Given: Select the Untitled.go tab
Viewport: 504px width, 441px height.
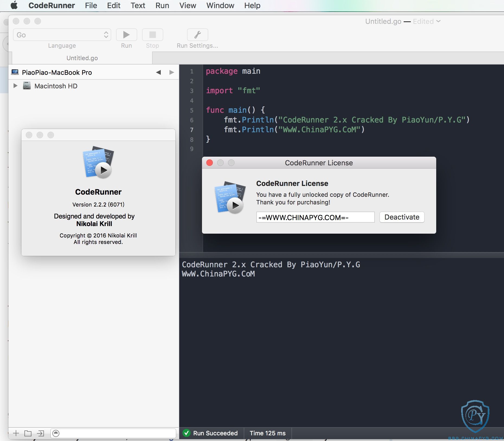Looking at the screenshot, I should (82, 58).
